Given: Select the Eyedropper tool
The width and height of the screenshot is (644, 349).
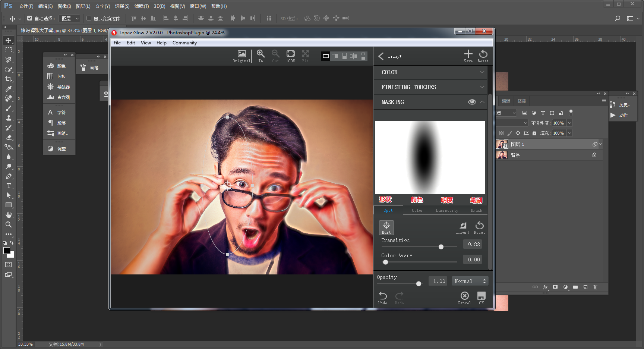Looking at the screenshot, I should (9, 89).
